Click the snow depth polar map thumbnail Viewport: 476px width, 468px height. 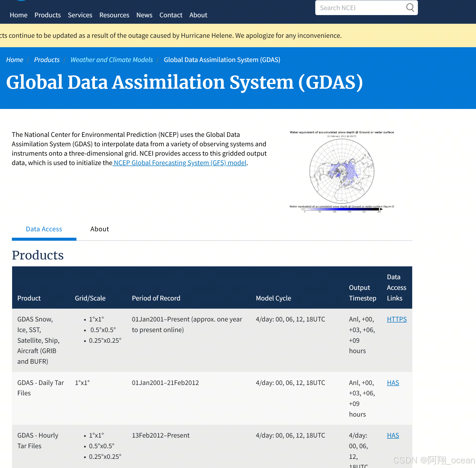pyautogui.click(x=342, y=171)
